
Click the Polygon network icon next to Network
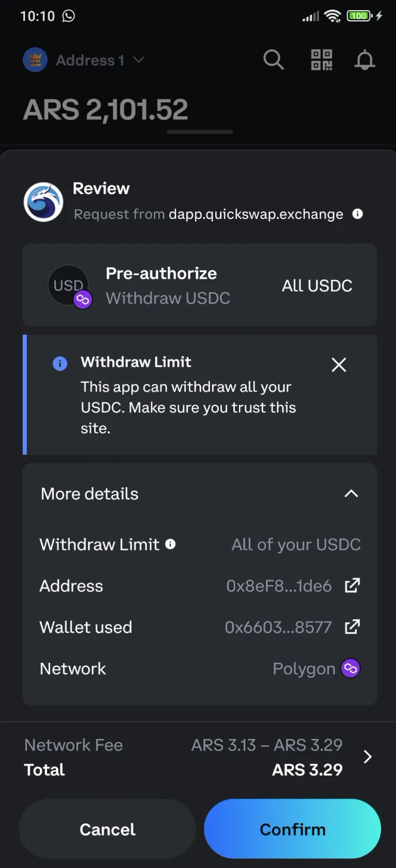click(351, 668)
